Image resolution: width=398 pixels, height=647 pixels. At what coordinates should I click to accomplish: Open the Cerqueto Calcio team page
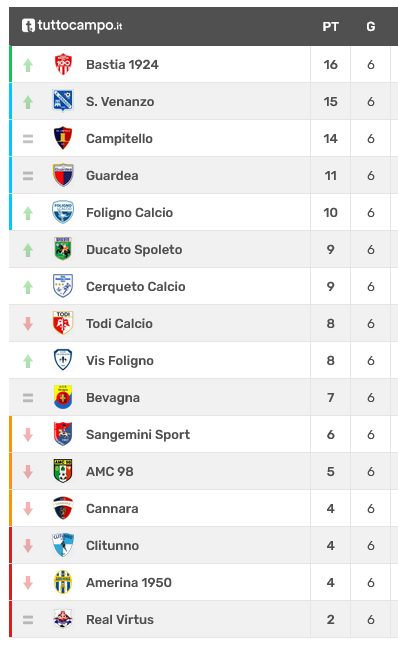point(136,287)
